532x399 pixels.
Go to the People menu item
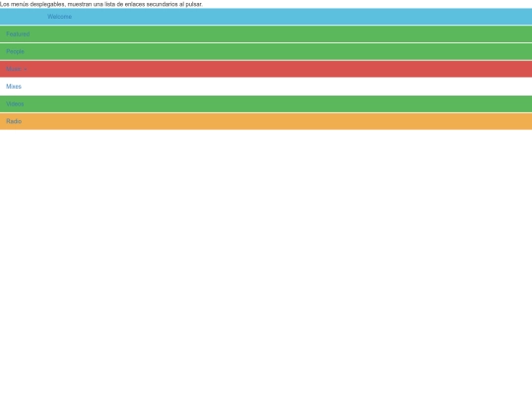(x=266, y=51)
